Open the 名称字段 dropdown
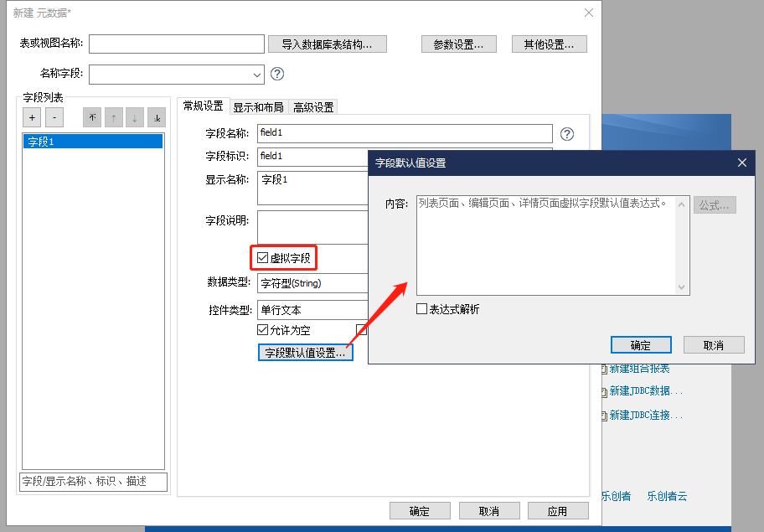Image resolution: width=764 pixels, height=532 pixels. (256, 75)
